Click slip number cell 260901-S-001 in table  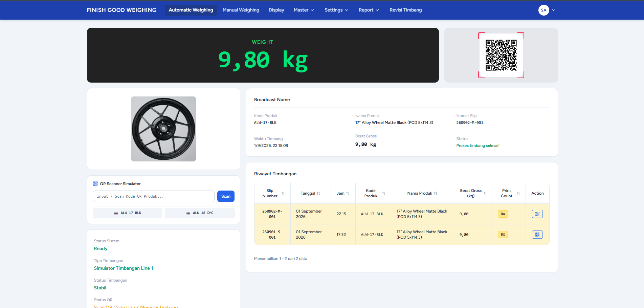pos(272,235)
